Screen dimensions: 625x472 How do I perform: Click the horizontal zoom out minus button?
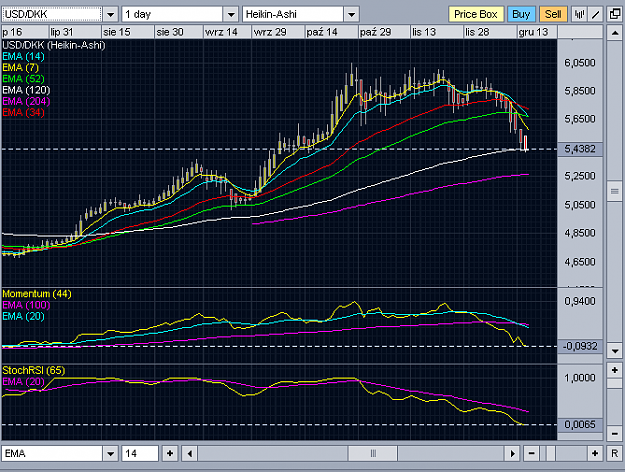[x=531, y=453]
